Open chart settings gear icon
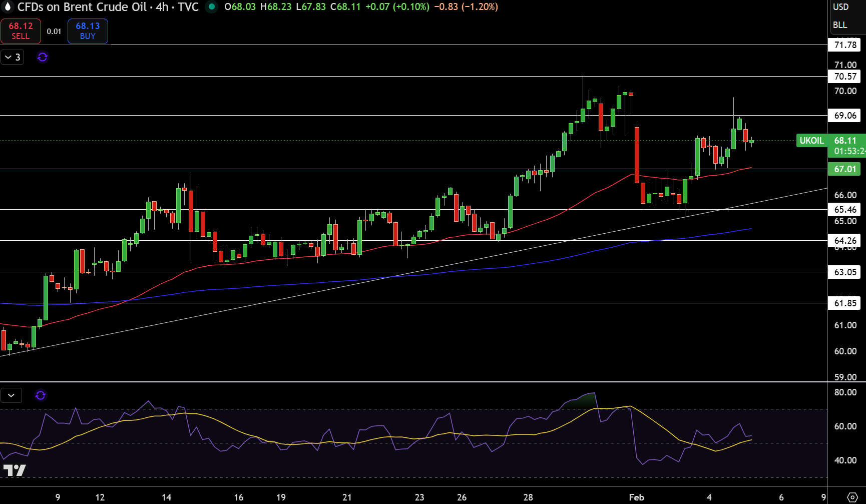The width and height of the screenshot is (866, 504). coord(852,497)
